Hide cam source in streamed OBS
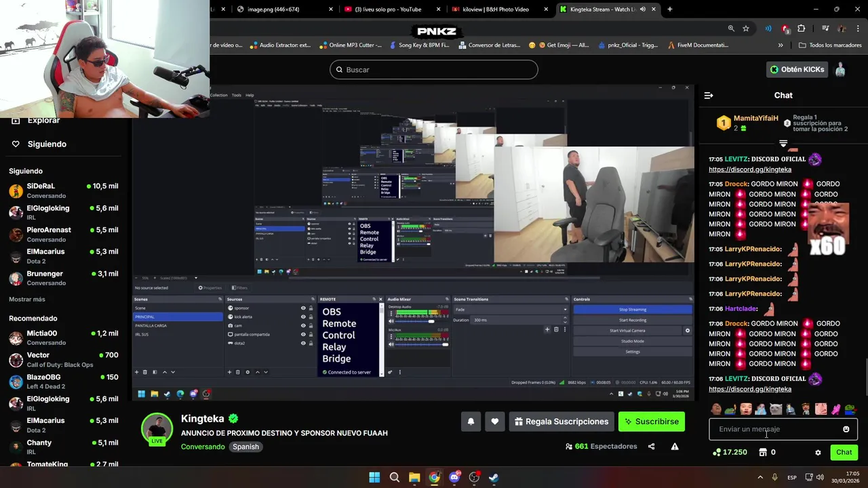Screen dimensions: 868x488 [x=303, y=325]
